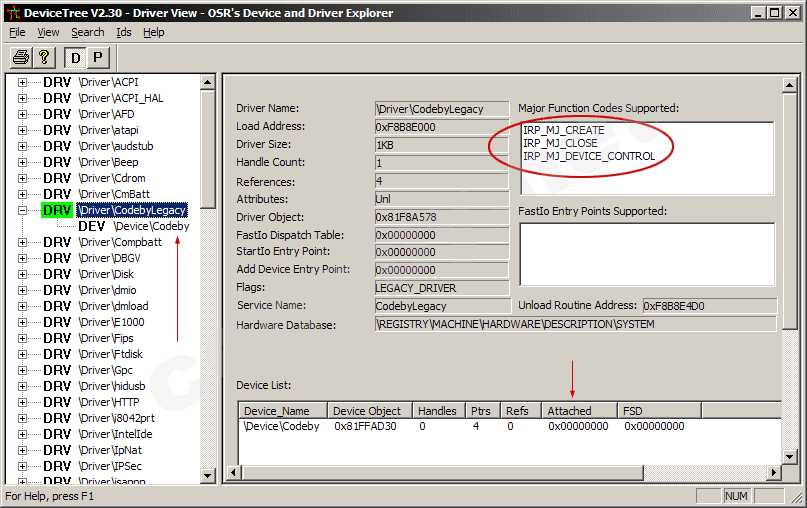Viewport: 807px width, 508px height.
Task: Click the DEV icon for \Device\Codeby
Action: (x=92, y=226)
